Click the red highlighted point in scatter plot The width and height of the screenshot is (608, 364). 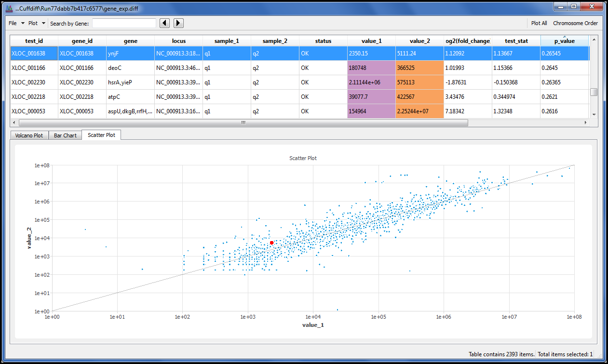coord(272,243)
